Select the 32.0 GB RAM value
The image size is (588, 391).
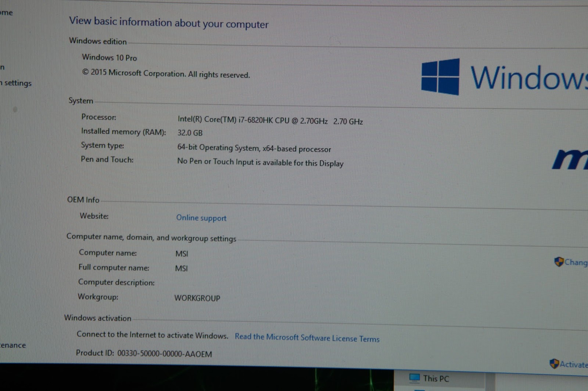[190, 133]
